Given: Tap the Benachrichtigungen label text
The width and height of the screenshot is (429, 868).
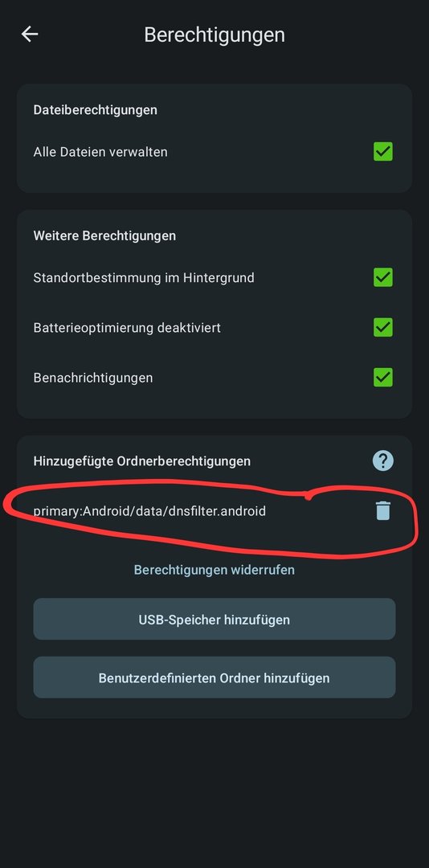Looking at the screenshot, I should click(93, 378).
